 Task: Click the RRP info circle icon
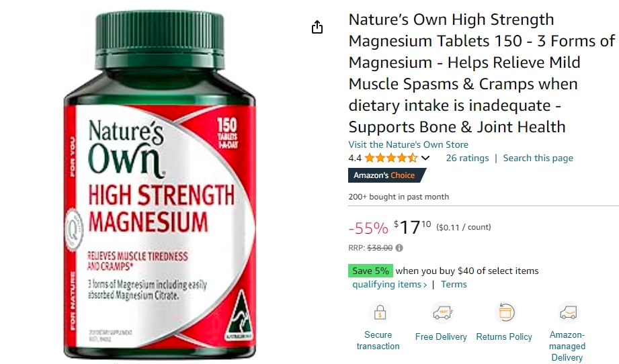click(x=399, y=248)
